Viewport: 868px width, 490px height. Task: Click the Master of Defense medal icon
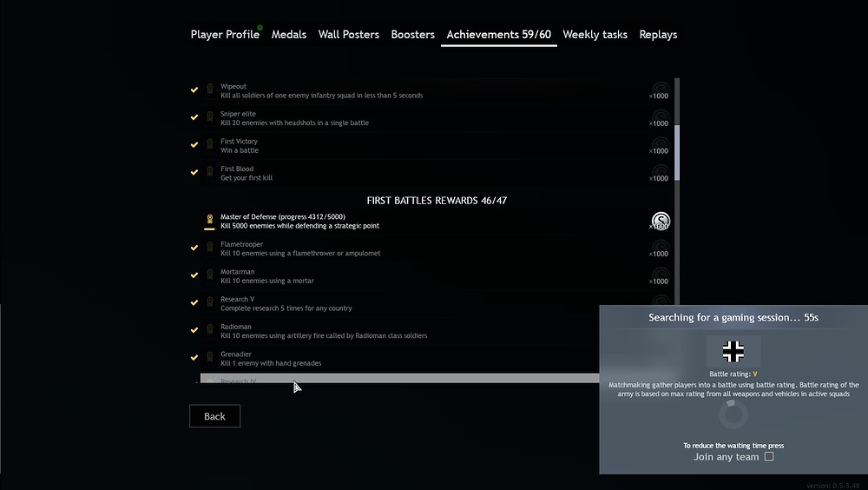coord(209,222)
